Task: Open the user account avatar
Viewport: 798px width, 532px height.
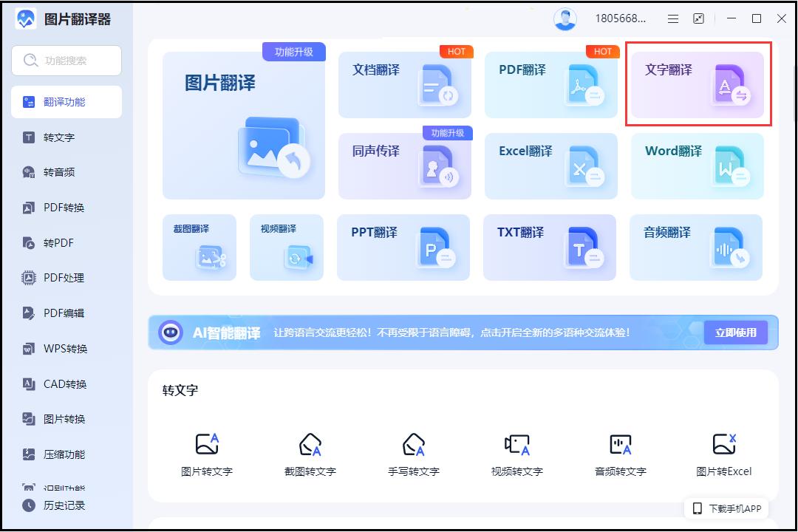Action: tap(565, 18)
